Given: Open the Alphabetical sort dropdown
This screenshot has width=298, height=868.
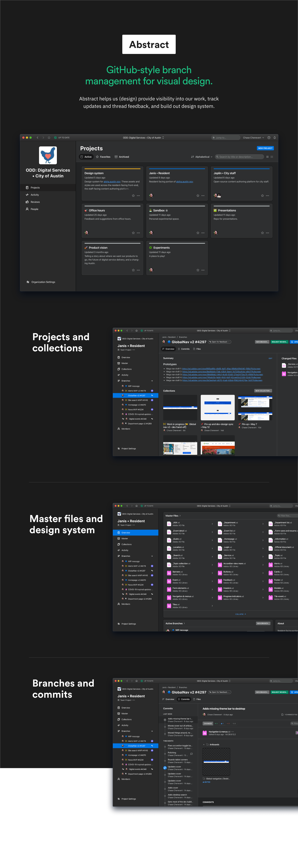Looking at the screenshot, I should click(x=202, y=157).
